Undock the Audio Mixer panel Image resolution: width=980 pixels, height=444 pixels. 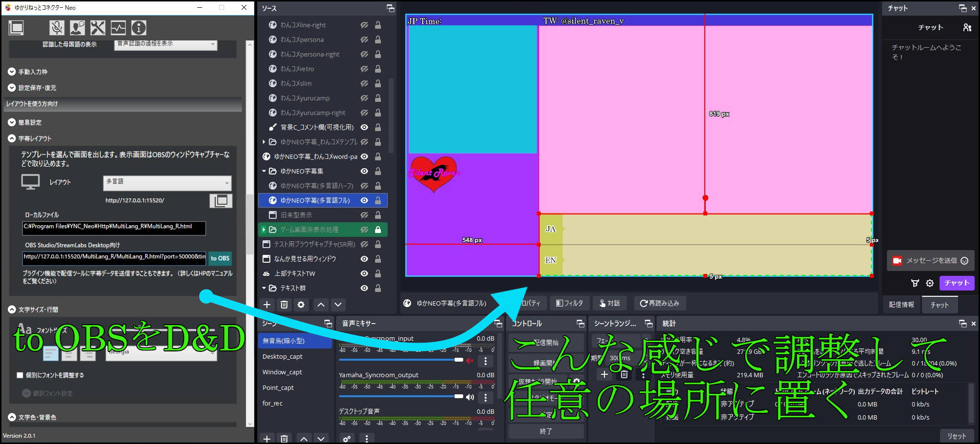[x=498, y=323]
